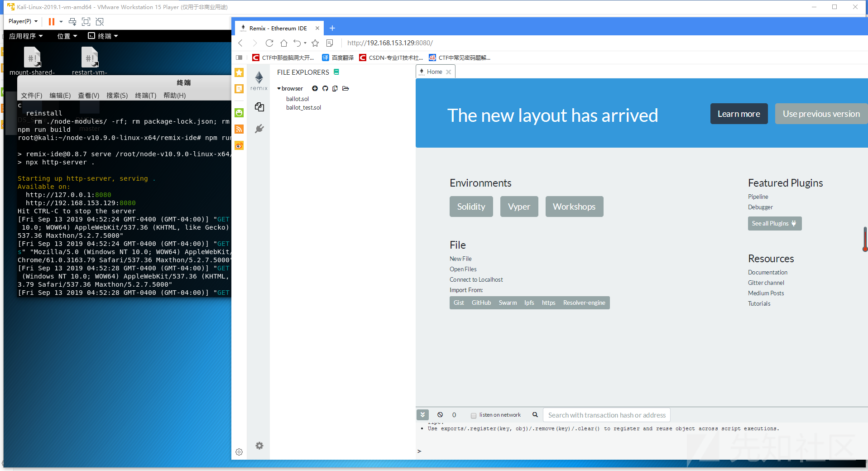Open the Remix plugin manager plug icon
Image resolution: width=868 pixels, height=471 pixels.
click(x=259, y=129)
